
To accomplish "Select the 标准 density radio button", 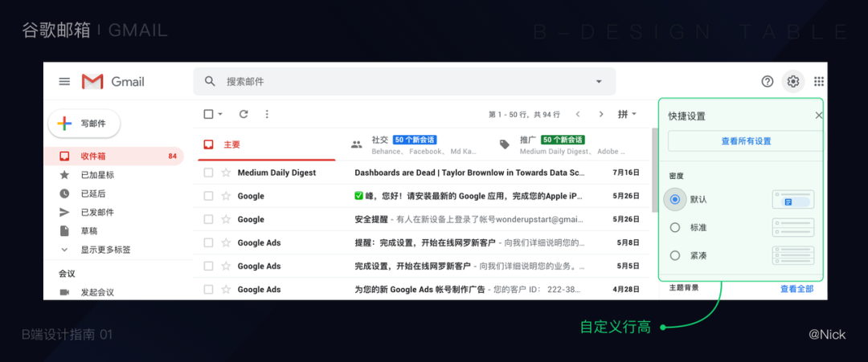I will click(x=675, y=227).
